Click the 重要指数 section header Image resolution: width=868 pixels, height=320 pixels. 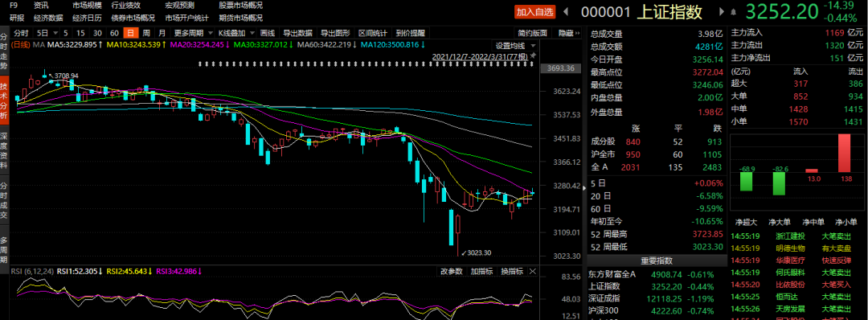[657, 261]
